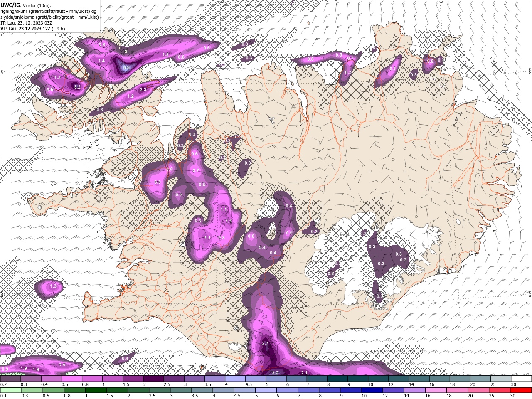Click the 0.9 value at the bottom-left edge
532x399 pixels.
coord(5,369)
